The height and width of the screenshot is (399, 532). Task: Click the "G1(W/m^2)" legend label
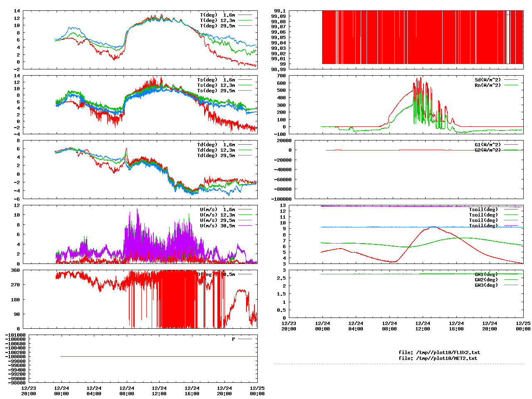(x=488, y=145)
